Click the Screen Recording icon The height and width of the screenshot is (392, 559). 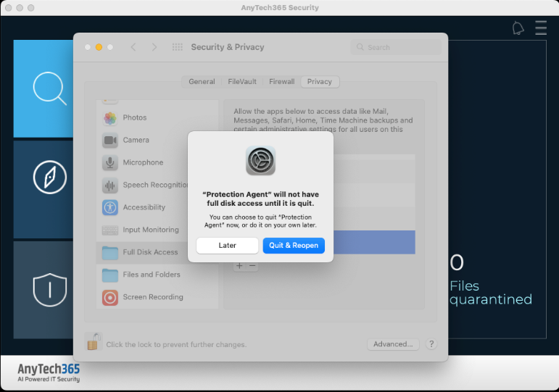coord(110,298)
